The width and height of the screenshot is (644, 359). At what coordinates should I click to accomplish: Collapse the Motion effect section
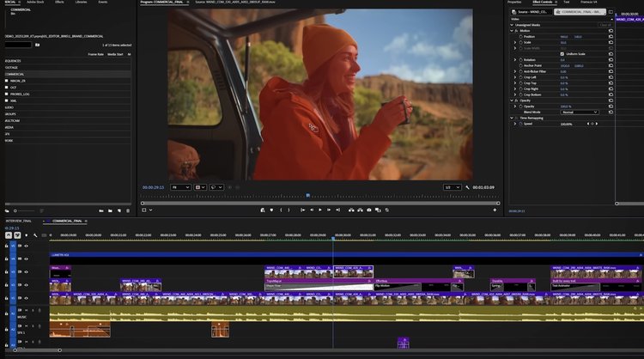512,31
